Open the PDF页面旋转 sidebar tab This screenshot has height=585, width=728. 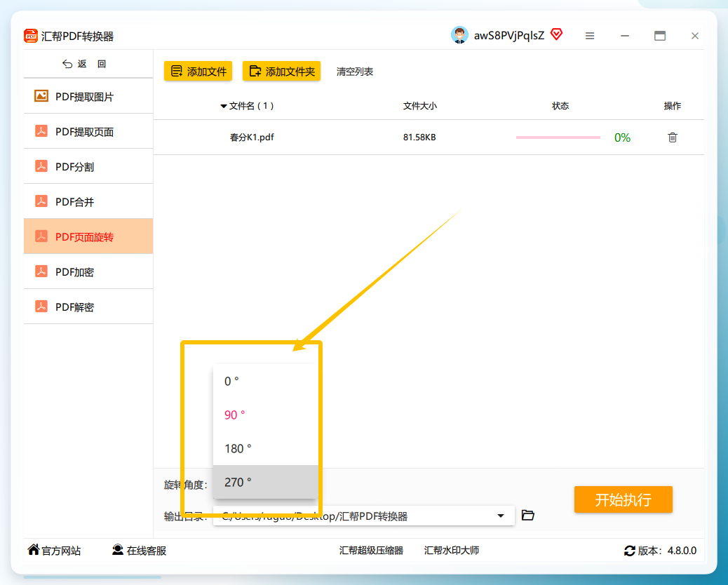[88, 236]
